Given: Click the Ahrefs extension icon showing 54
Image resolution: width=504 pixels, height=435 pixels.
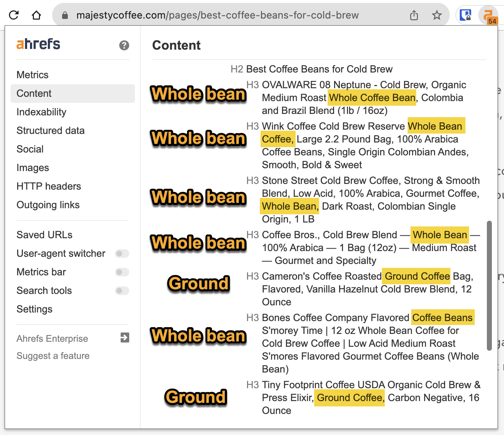Looking at the screenshot, I should (x=488, y=15).
